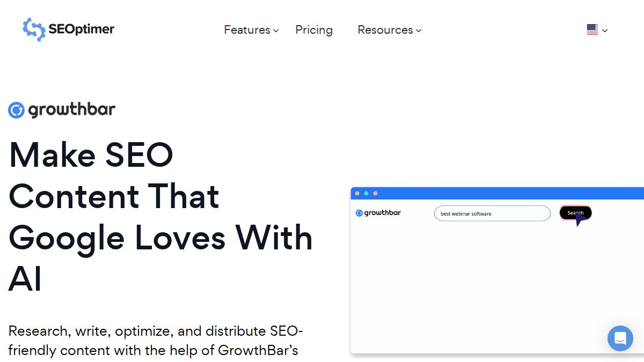Click the orange dot in demo window
The height and width of the screenshot is (362, 644).
tap(357, 193)
